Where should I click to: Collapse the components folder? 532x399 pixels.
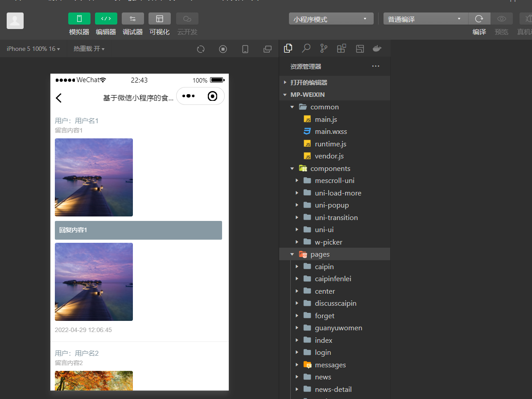click(334, 168)
